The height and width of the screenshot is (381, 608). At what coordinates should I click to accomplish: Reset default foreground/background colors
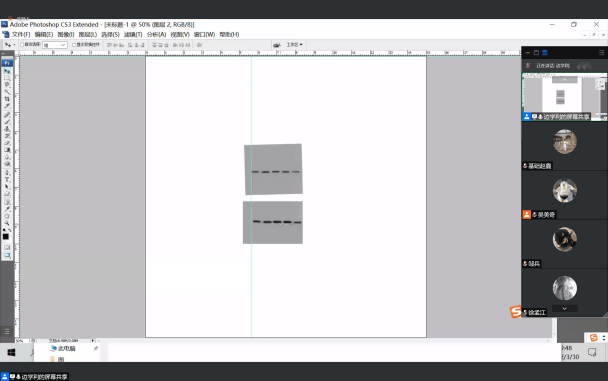click(4, 231)
